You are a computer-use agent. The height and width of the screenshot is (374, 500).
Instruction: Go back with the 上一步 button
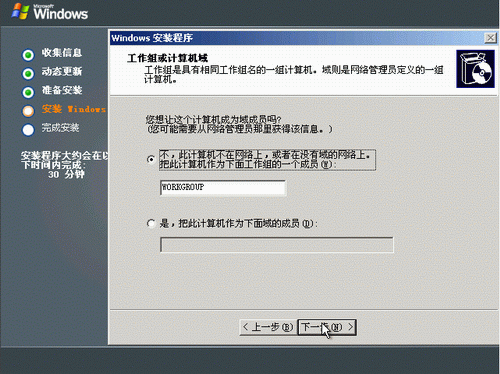point(268,327)
